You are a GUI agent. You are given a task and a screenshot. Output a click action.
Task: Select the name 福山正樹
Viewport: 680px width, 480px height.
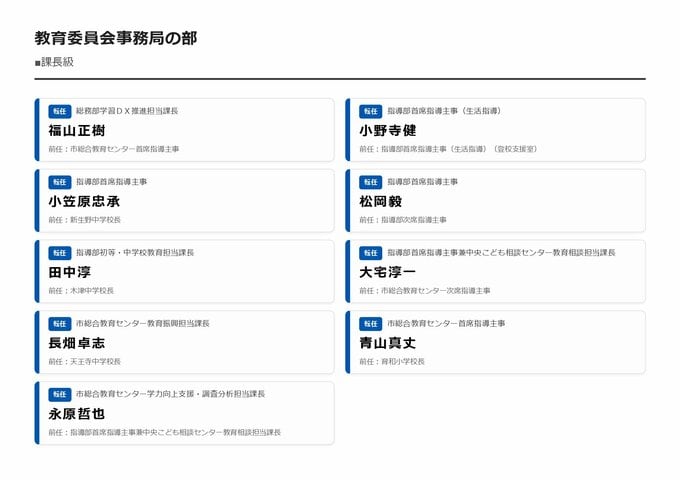(x=76, y=130)
